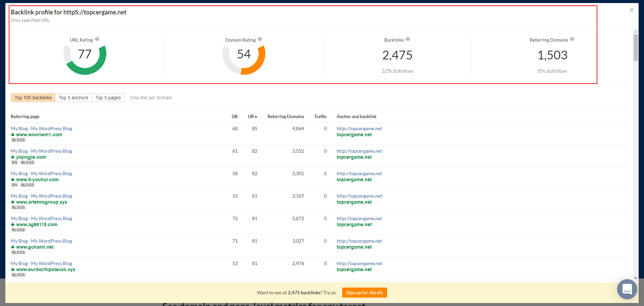Viewport: 644px width, 306px height.
Task: Click the green URL Rating 77 gauge
Action: coord(85,56)
